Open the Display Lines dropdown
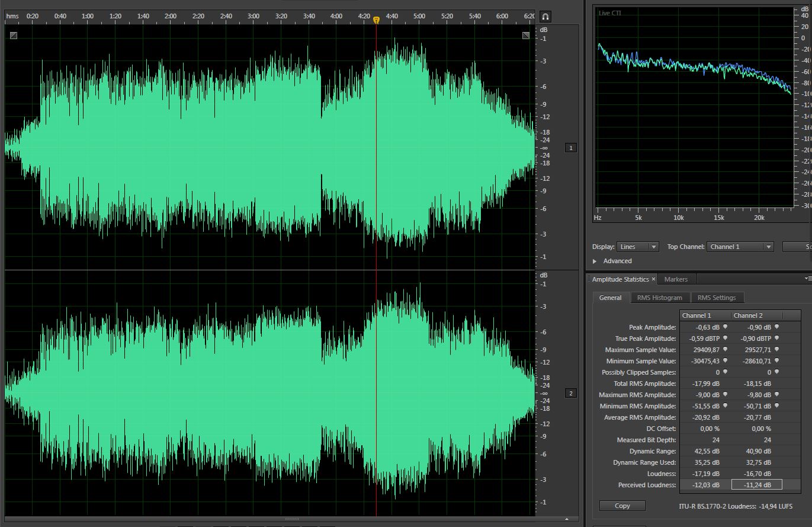812x527 pixels. [x=638, y=247]
